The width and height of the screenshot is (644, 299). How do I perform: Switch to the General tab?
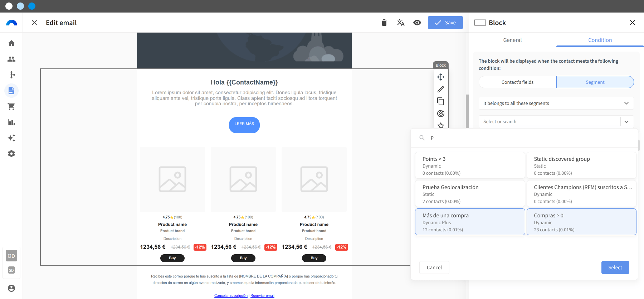512,40
